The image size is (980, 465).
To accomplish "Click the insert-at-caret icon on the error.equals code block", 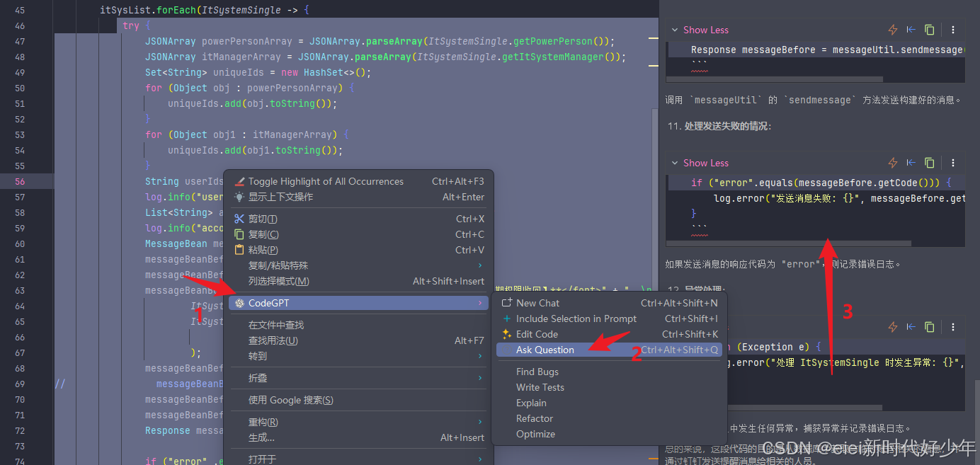I will pyautogui.click(x=911, y=163).
